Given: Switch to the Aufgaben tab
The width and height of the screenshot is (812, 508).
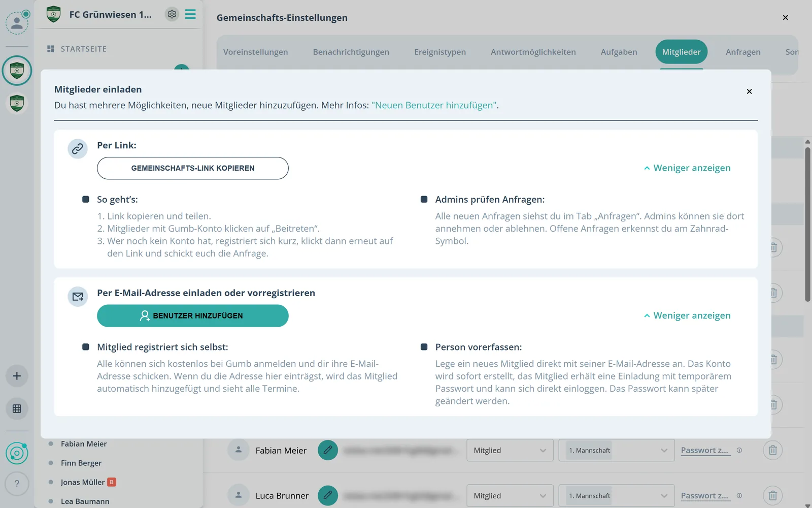Looking at the screenshot, I should coord(619,52).
